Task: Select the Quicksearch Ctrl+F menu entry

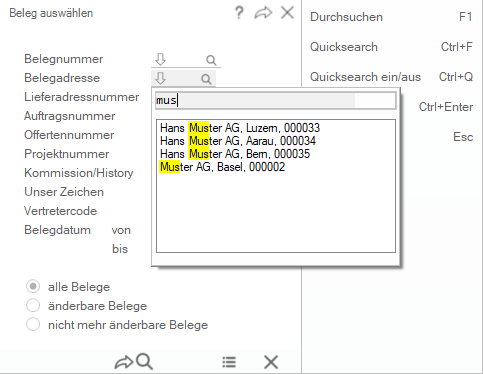Action: 391,47
